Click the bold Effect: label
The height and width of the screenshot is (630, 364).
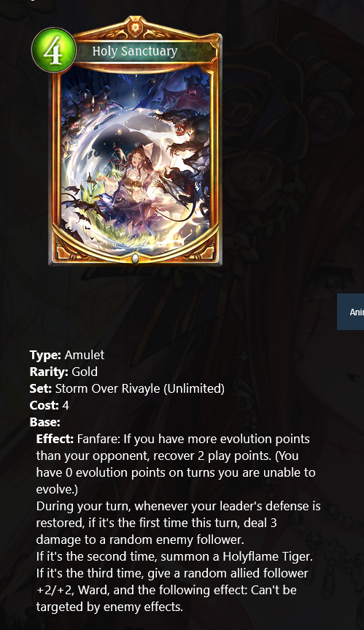55,439
